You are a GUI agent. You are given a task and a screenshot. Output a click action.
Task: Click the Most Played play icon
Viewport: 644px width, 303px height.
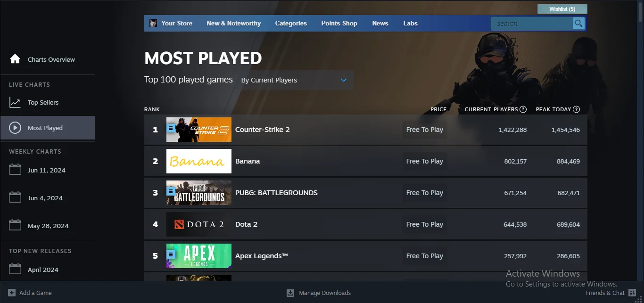(15, 128)
